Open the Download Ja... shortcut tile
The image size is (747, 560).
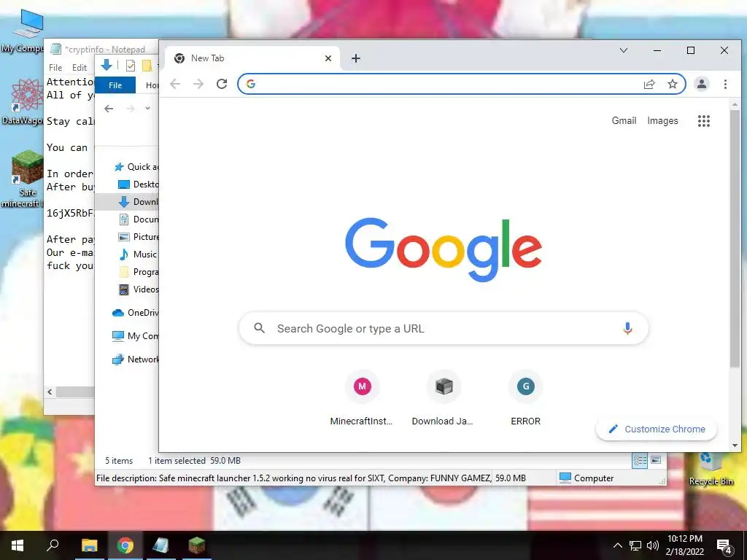(443, 398)
